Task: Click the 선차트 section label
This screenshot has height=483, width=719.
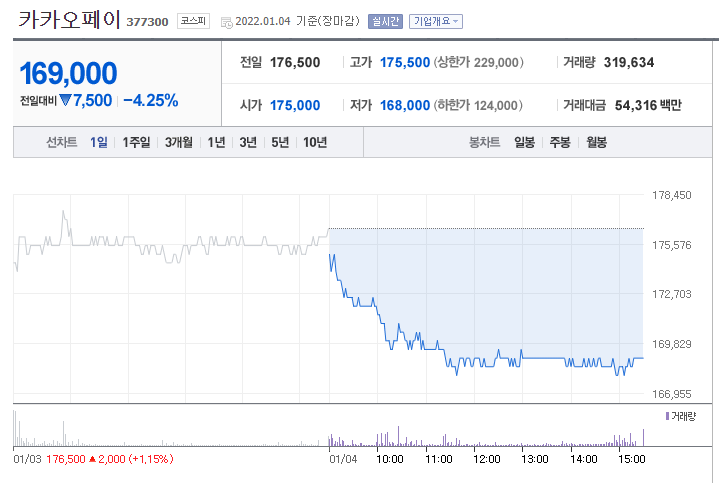Action: pos(61,142)
